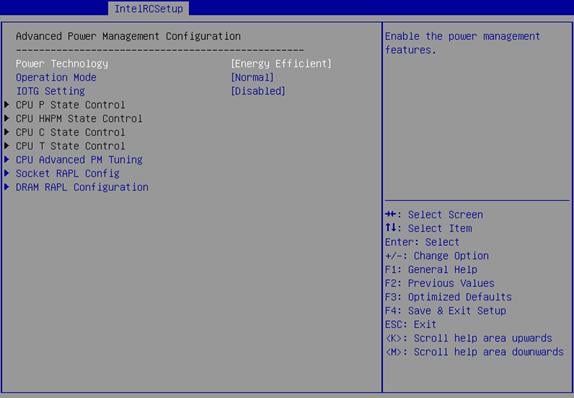Click the '<K>: Scroll help area upwards' line
This screenshot has width=574, height=398.
coord(469,338)
